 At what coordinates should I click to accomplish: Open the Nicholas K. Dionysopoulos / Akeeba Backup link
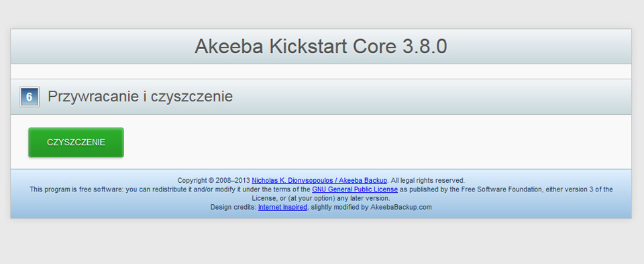319,180
